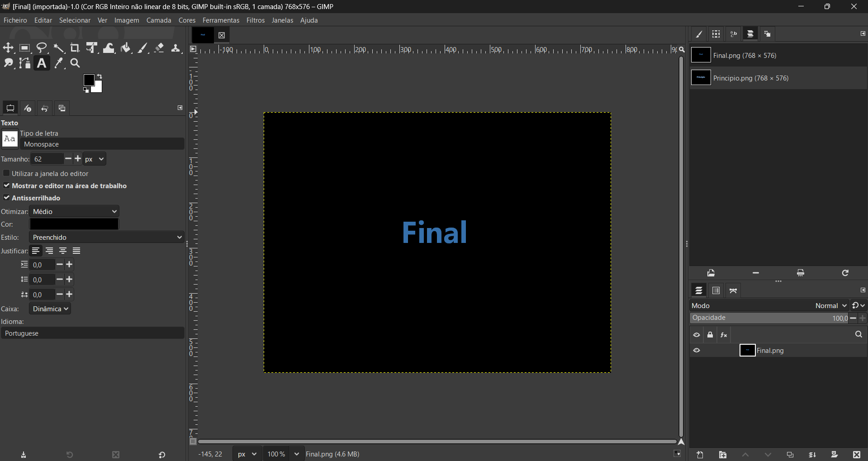Select the Paintbrush tool

143,48
